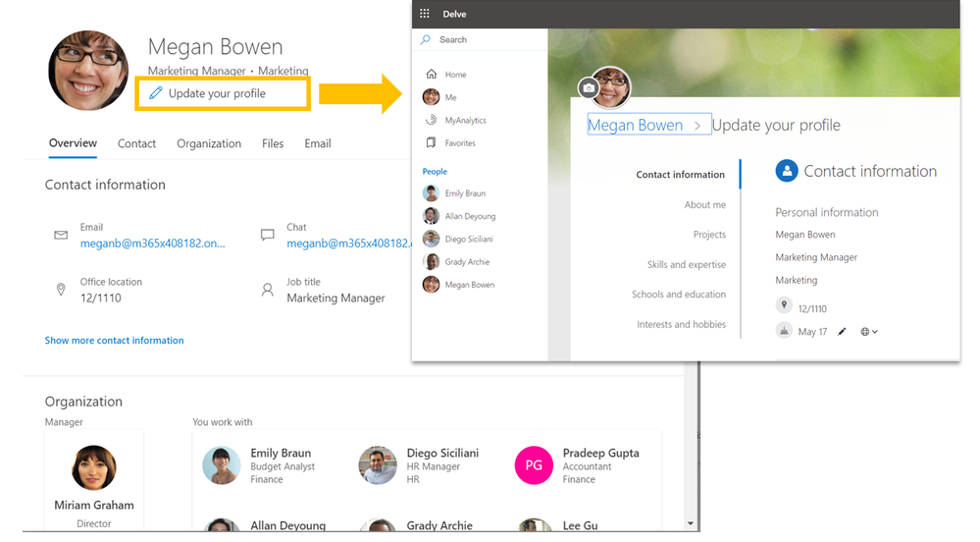Click the meganb email address link
The image size is (980, 542).
(152, 244)
